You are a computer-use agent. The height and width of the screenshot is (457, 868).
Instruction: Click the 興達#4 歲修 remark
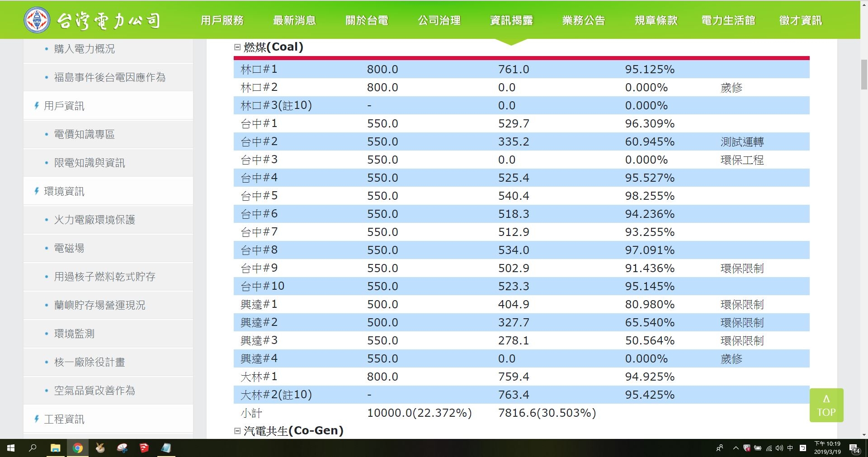731,358
